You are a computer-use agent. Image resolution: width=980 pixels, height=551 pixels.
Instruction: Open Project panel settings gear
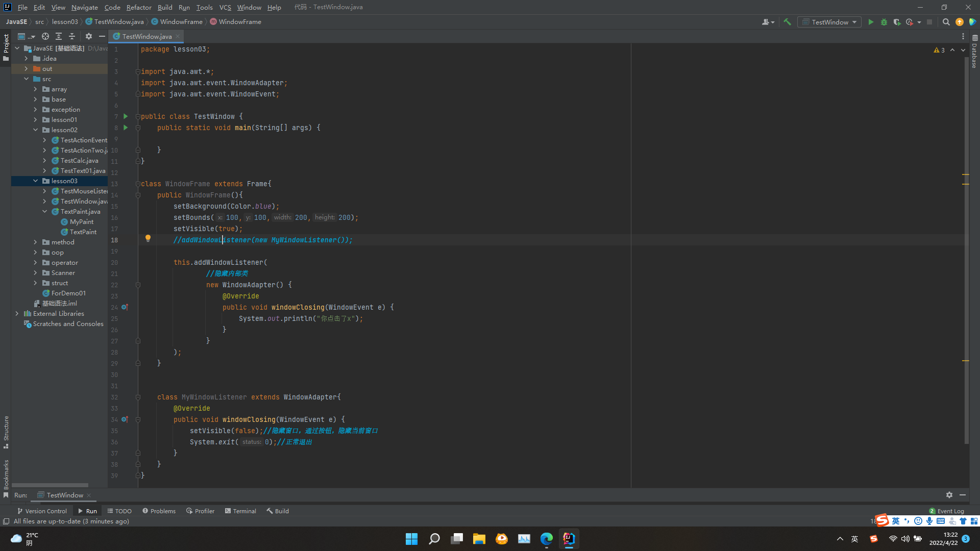(88, 36)
